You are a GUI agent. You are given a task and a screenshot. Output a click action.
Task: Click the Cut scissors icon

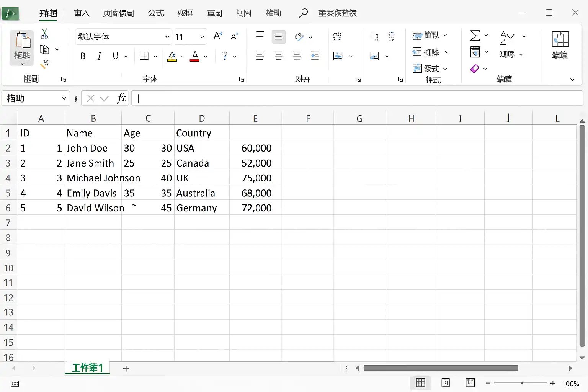44,34
